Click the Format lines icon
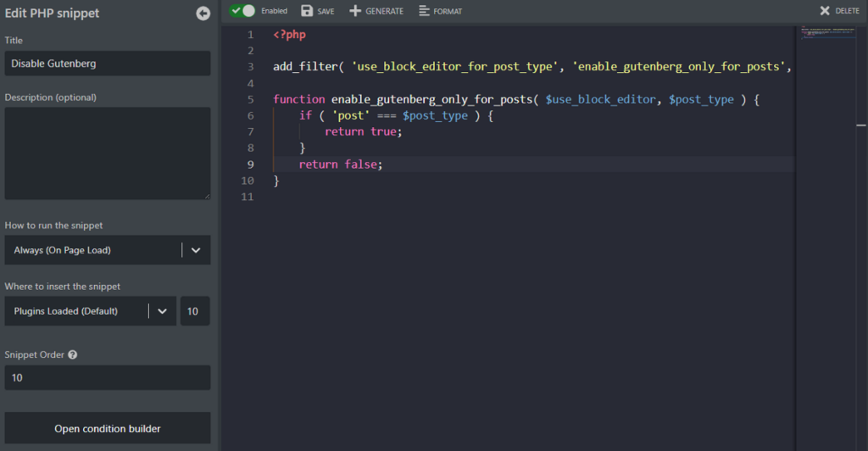The image size is (868, 451). [424, 11]
